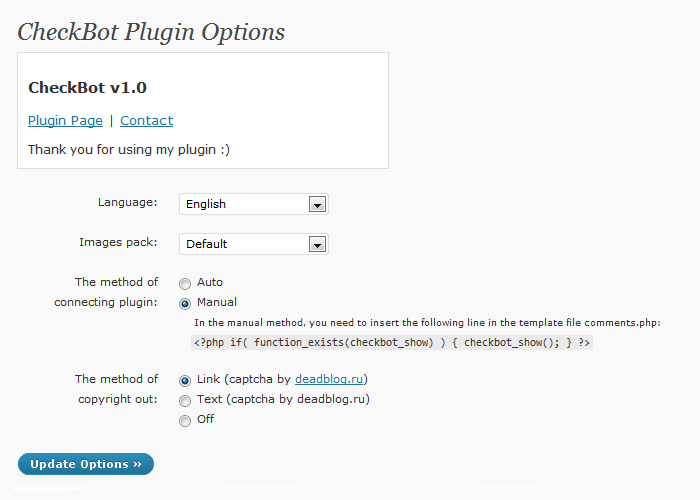The width and height of the screenshot is (700, 500).
Task: Click the PHP checkbot_show code snippet
Action: click(x=392, y=342)
